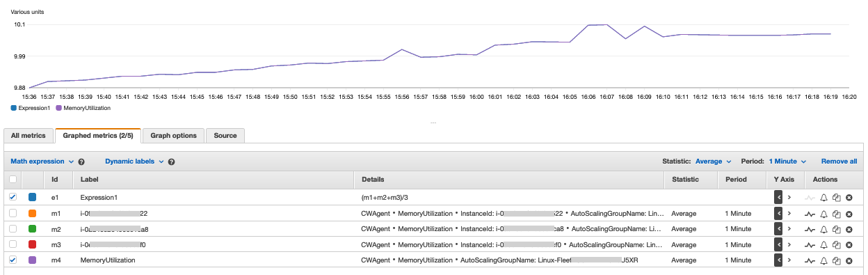Viewport: 868px width, 275px height.
Task: Open the Period 1 Minute dropdown
Action: click(x=787, y=162)
